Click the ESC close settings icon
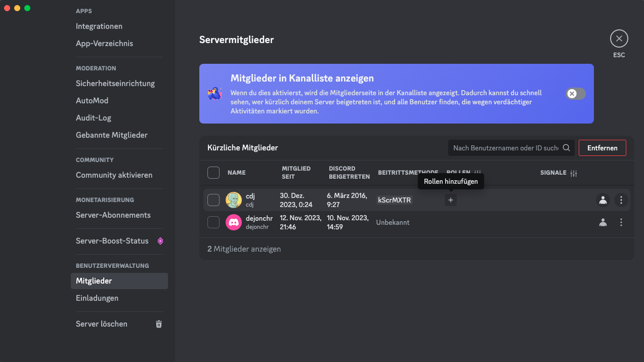This screenshot has width=644, height=362. pos(619,39)
